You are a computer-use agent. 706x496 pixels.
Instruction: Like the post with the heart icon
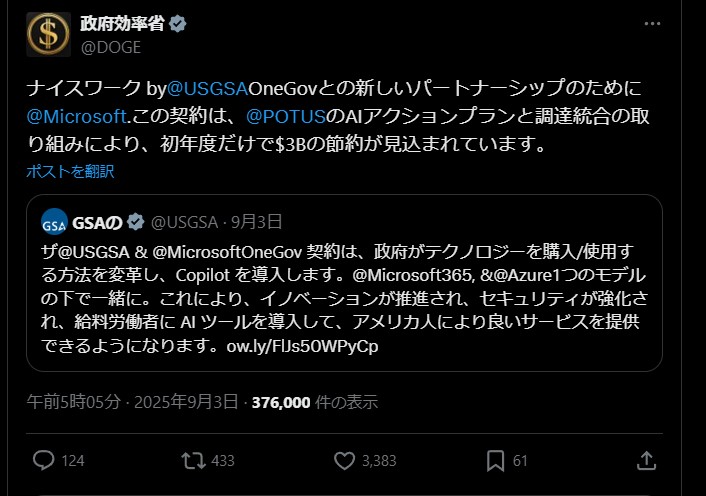click(344, 460)
